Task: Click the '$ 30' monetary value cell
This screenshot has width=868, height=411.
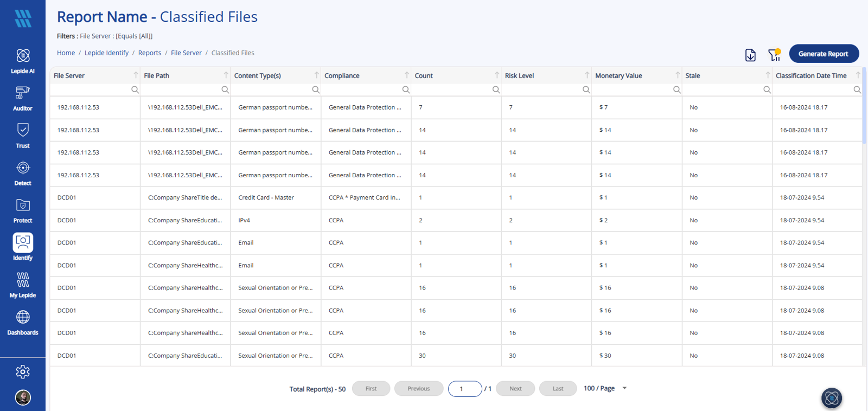Action: [637, 356]
